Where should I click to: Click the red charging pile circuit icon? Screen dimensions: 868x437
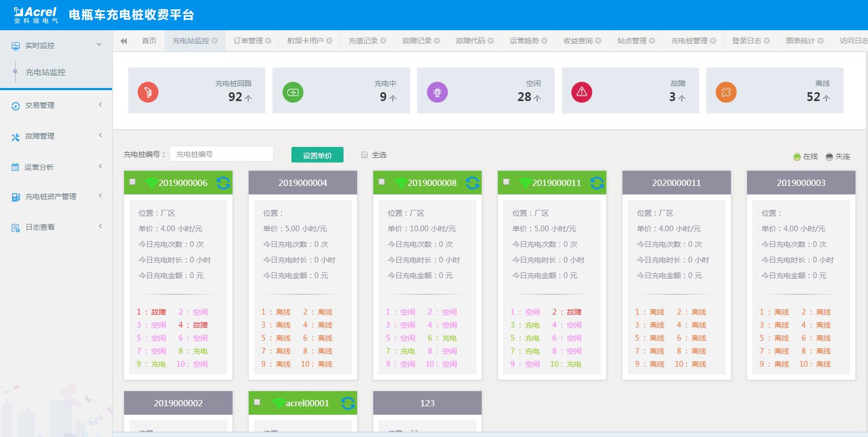[148, 92]
